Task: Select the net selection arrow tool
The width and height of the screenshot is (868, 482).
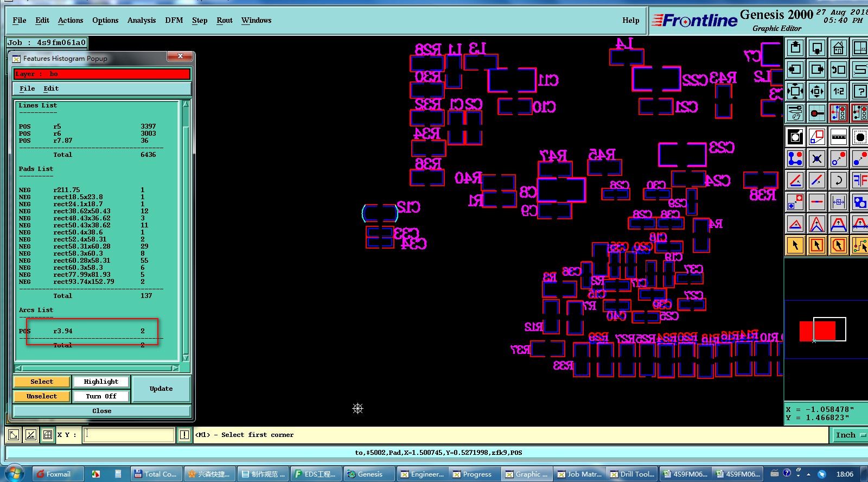Action: 860,245
